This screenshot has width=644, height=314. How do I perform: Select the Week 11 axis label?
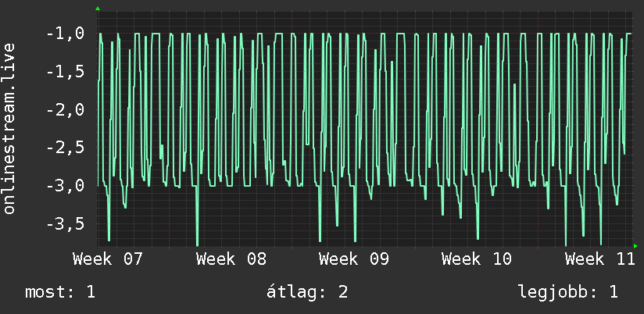(600, 259)
